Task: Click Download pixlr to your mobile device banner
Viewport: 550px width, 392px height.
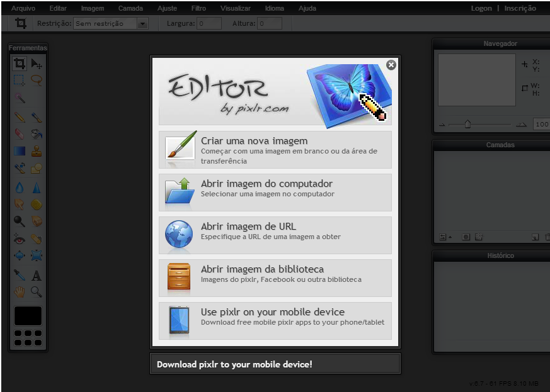Action: point(275,364)
